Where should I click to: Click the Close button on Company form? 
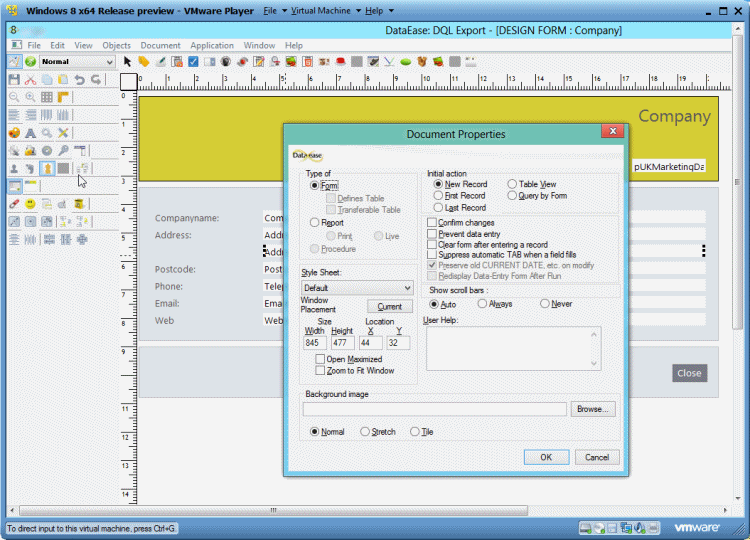coord(689,373)
